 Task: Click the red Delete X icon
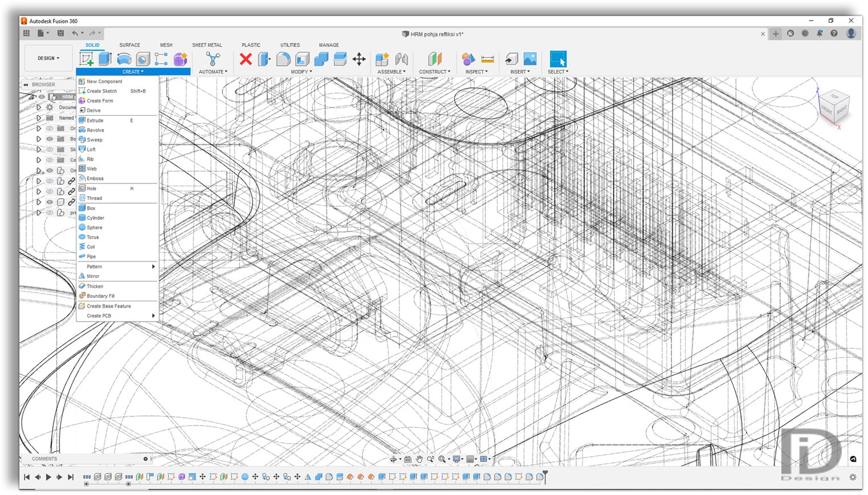click(246, 59)
